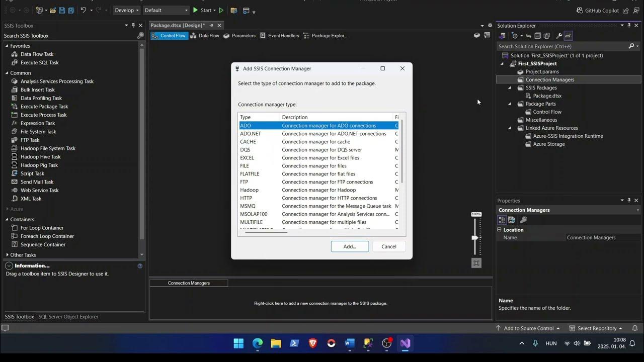The width and height of the screenshot is (644, 362).
Task: Click the Solution Explorer wrench properties icon
Action: [558, 36]
